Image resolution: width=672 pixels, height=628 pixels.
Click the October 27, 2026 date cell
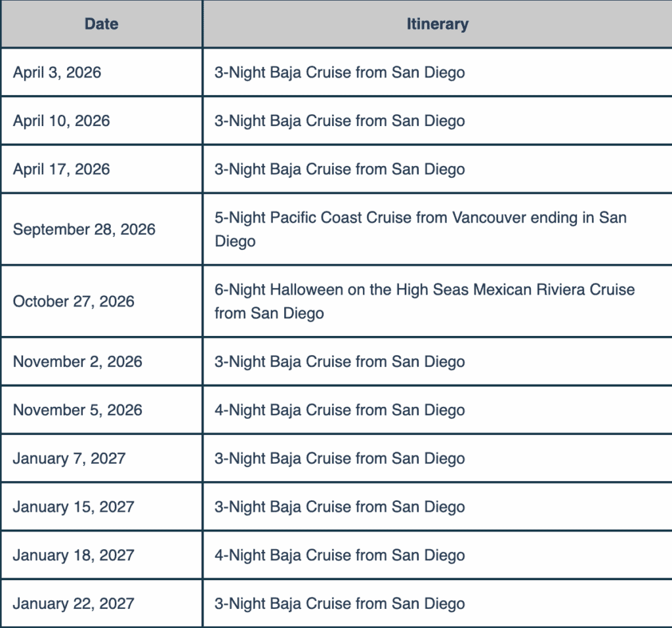(x=73, y=302)
